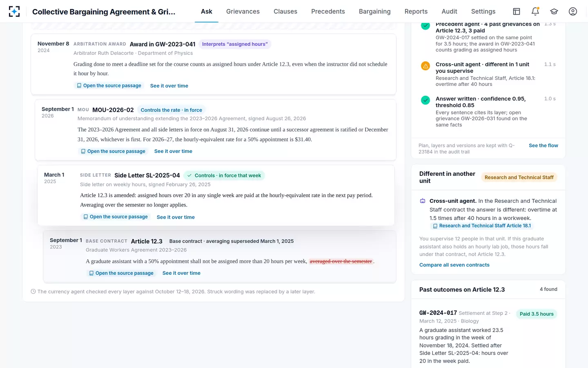Go to the Clauses tab

pyautogui.click(x=285, y=11)
